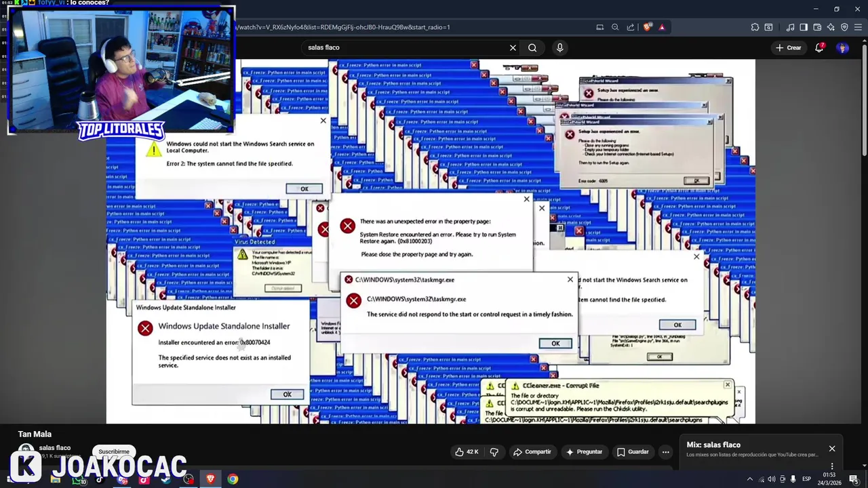
Task: Click the microphone tray icon
Action: (x=793, y=479)
